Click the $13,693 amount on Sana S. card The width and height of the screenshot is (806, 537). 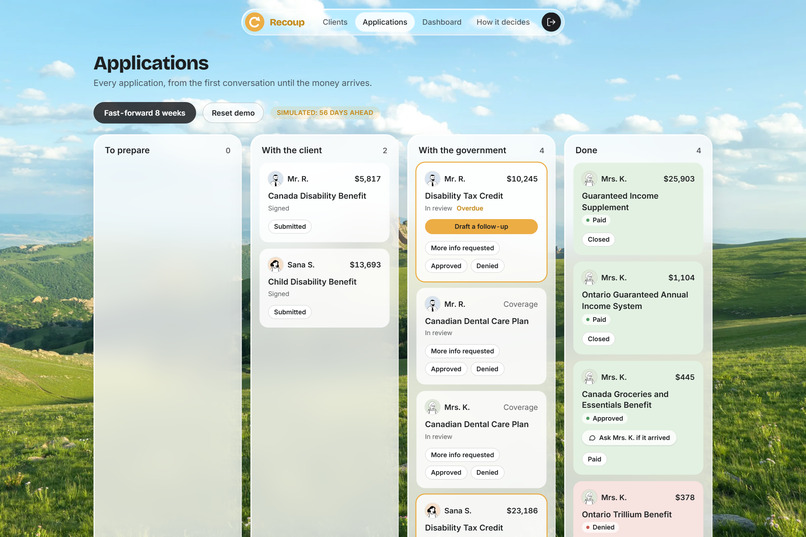coord(365,265)
